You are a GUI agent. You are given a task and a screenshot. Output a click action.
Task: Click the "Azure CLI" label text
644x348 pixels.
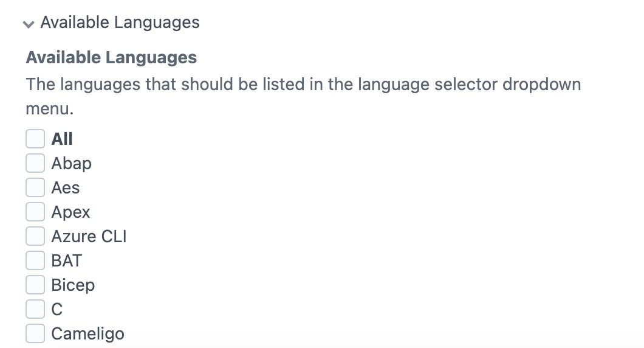[89, 236]
